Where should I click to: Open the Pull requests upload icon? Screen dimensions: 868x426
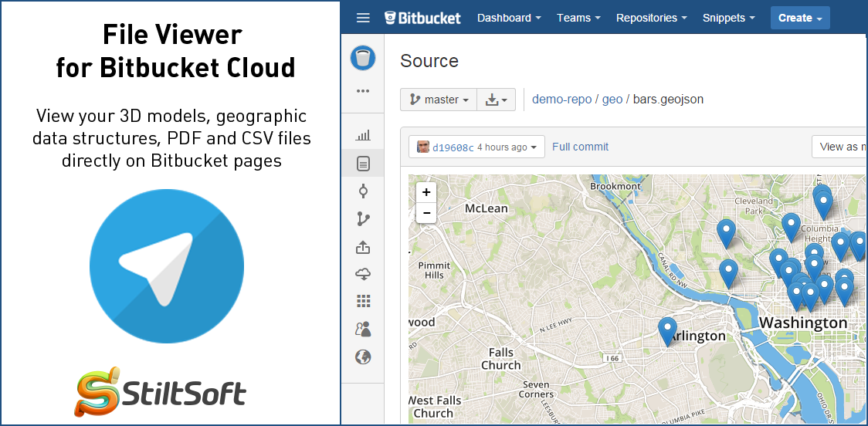click(x=363, y=247)
